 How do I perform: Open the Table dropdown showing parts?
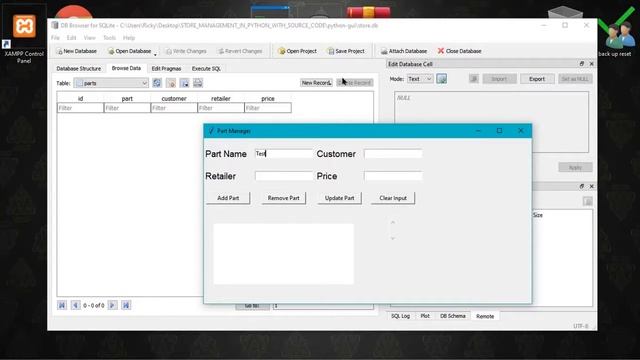tap(111, 83)
